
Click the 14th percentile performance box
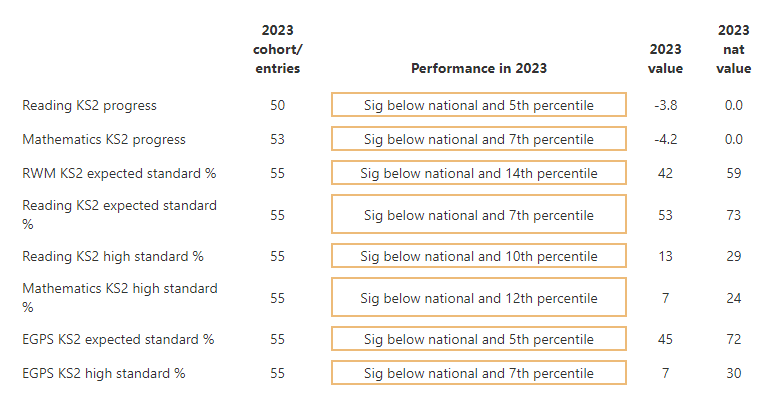478,173
